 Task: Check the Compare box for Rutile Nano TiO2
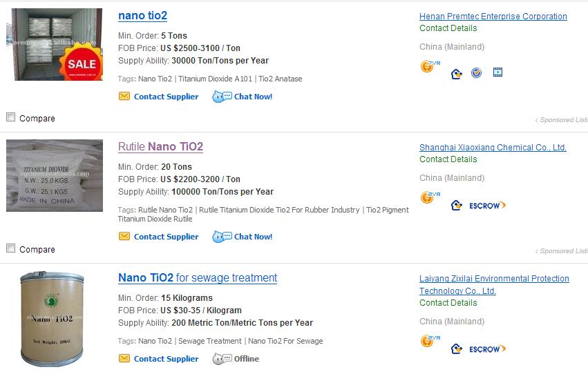pyautogui.click(x=11, y=248)
